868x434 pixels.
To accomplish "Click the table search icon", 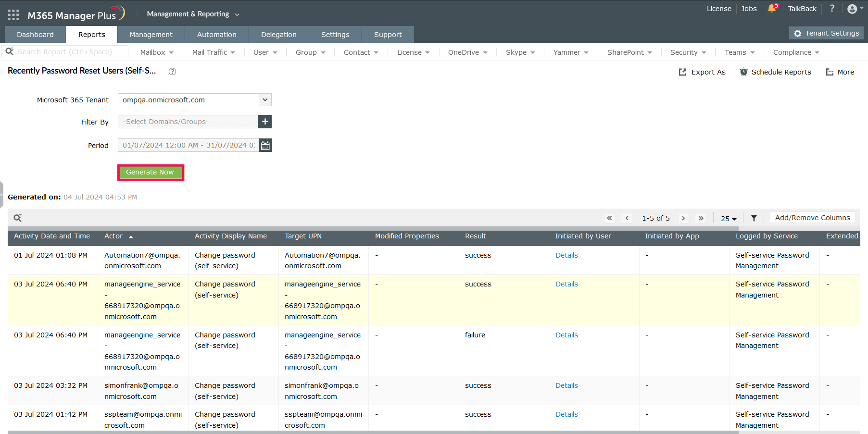I will 18,218.
